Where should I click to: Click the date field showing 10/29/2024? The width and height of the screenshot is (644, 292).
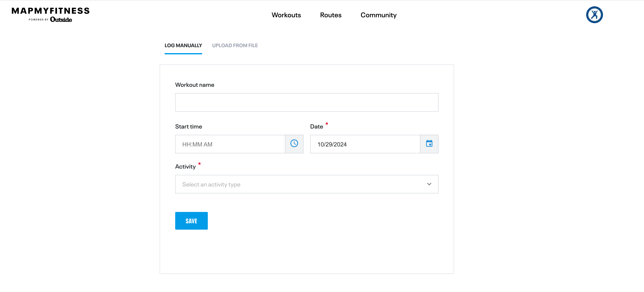pos(365,144)
